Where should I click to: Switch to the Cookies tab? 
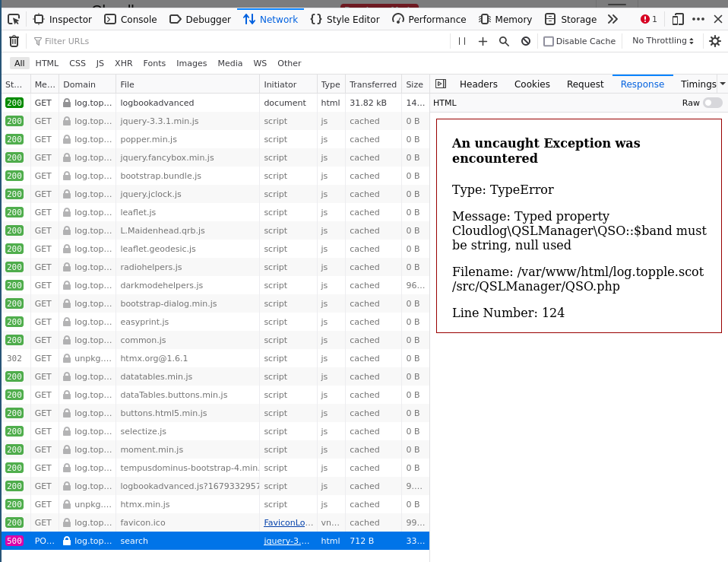click(531, 84)
